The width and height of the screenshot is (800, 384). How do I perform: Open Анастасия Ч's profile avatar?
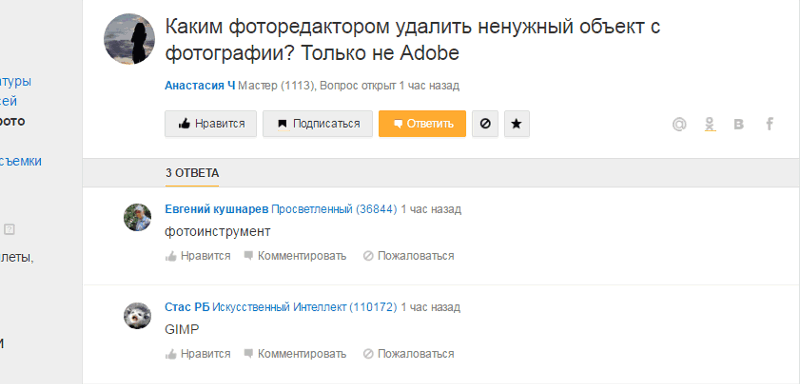point(129,39)
